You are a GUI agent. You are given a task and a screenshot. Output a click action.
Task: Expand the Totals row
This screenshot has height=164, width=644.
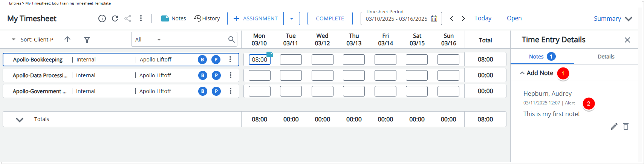pos(20,120)
